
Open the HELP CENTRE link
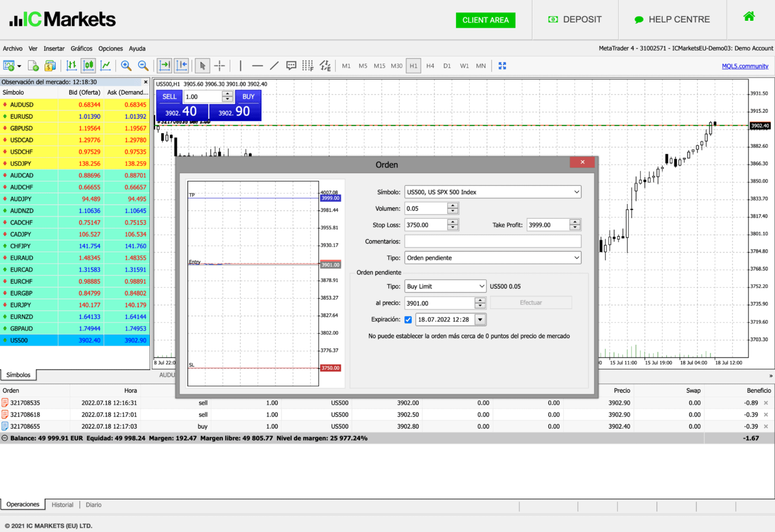click(672, 20)
